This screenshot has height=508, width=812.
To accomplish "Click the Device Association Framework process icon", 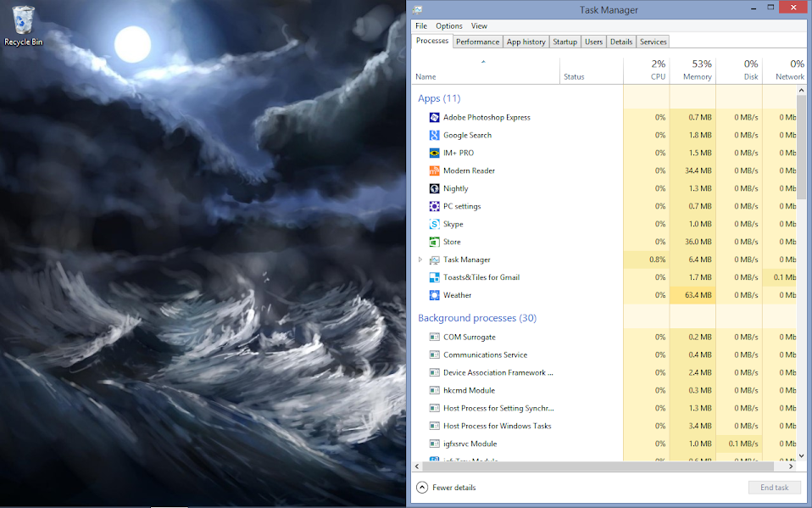I will click(435, 372).
